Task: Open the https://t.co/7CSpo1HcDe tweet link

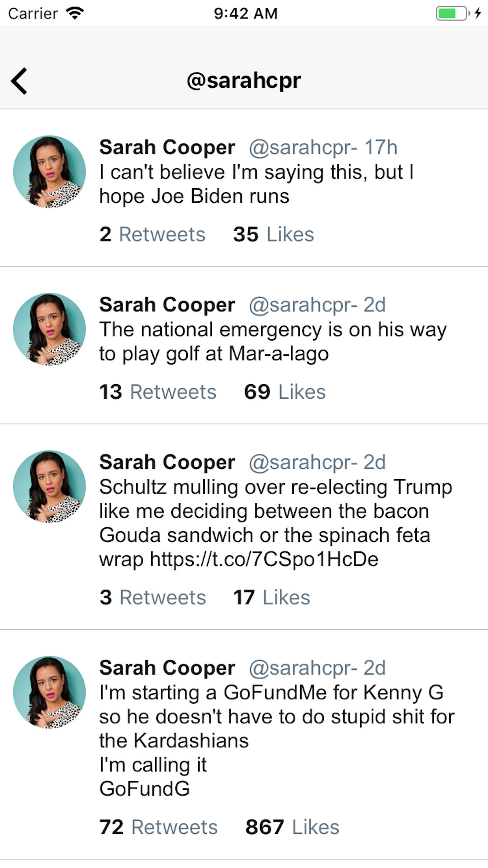Action: [264, 559]
